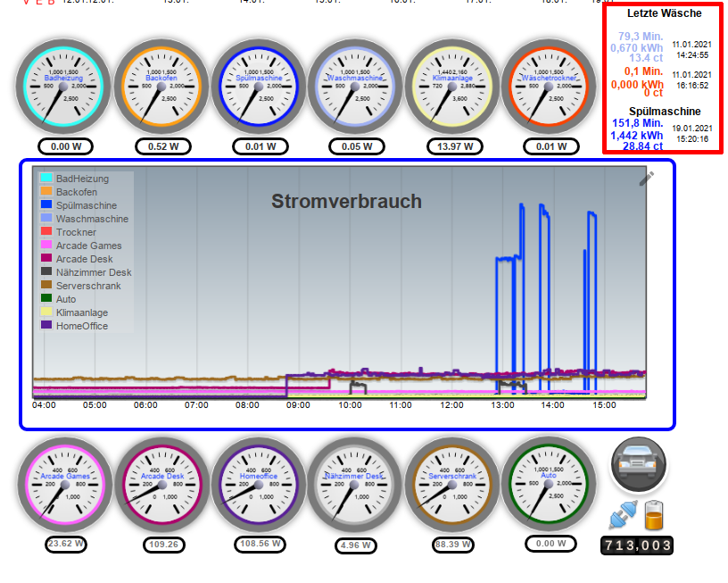Click the orange Backofen legend swatch
The height and width of the screenshot is (583, 728).
coord(46,191)
